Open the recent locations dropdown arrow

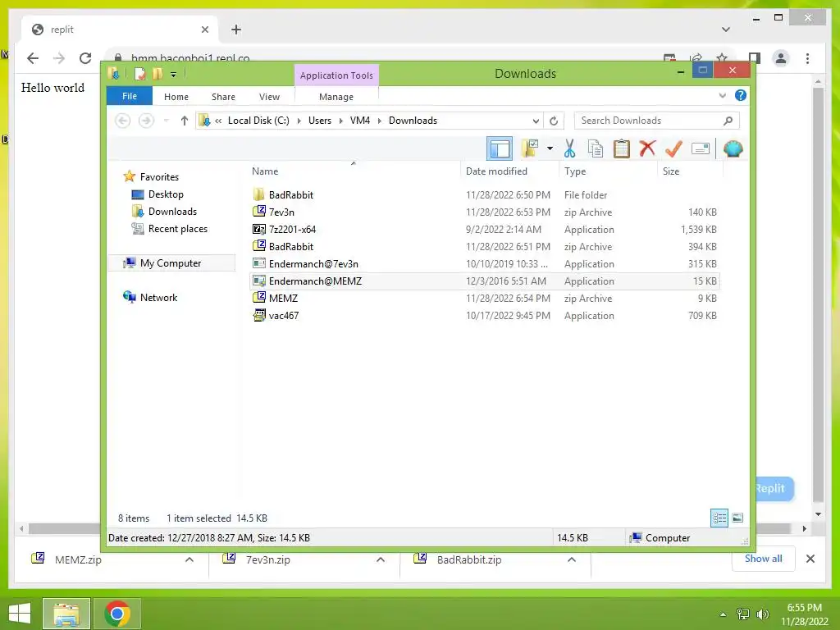click(x=166, y=121)
